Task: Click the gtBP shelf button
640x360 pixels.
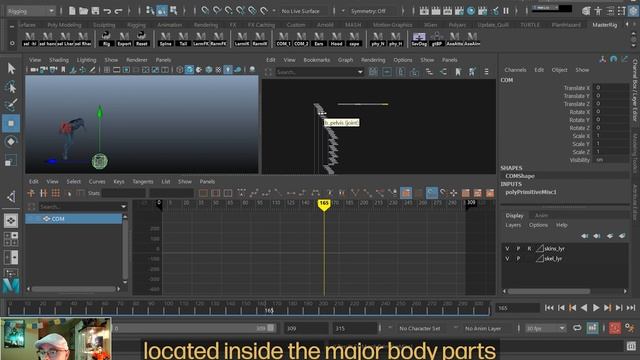Action: pyautogui.click(x=437, y=39)
